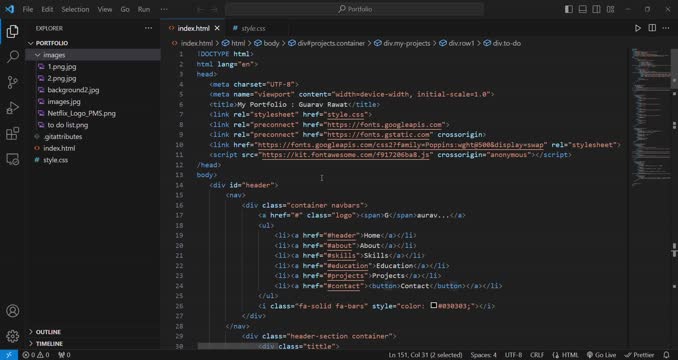The width and height of the screenshot is (678, 360).
Task: Click the #030303 color swatch
Action: pos(434,306)
